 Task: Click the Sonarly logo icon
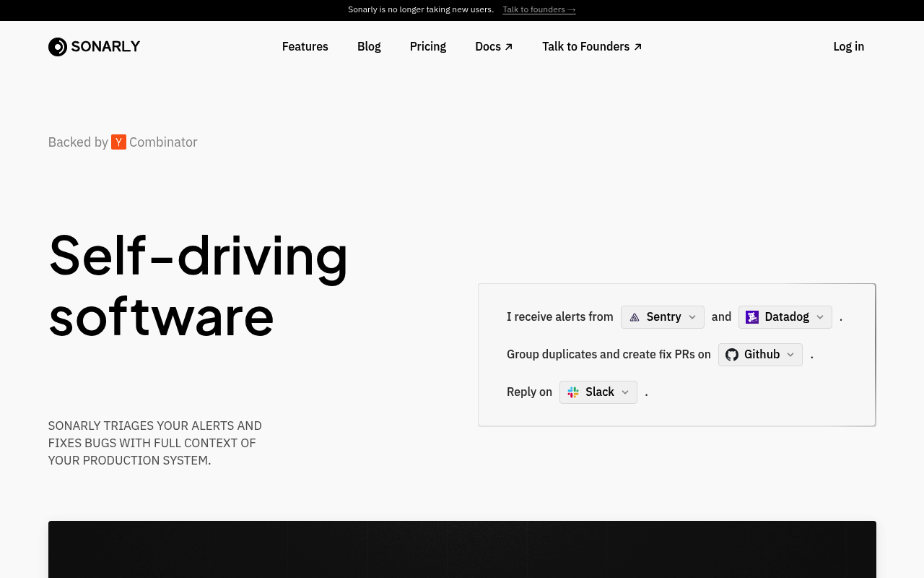[58, 47]
